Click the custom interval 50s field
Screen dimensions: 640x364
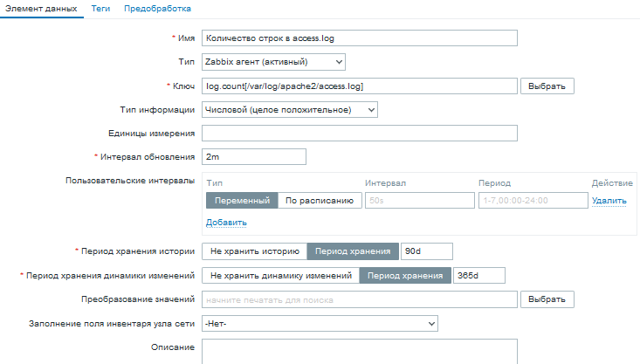pyautogui.click(x=417, y=201)
